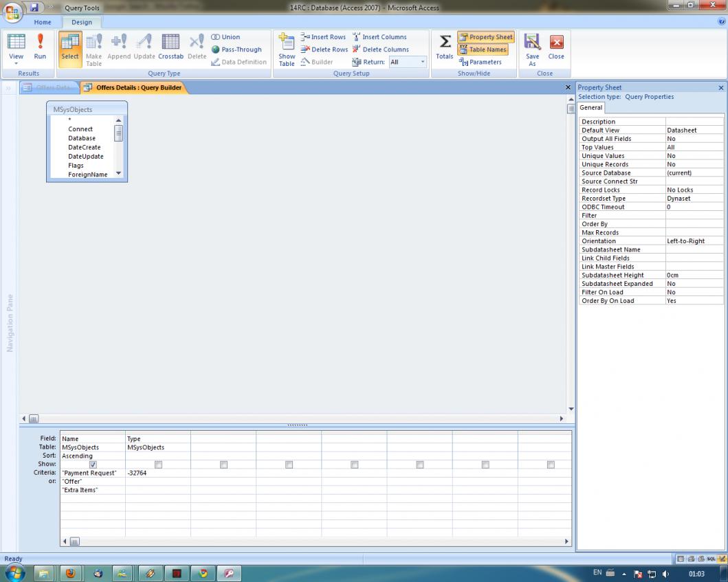Switch to the Home ribbon tab

tap(43, 22)
